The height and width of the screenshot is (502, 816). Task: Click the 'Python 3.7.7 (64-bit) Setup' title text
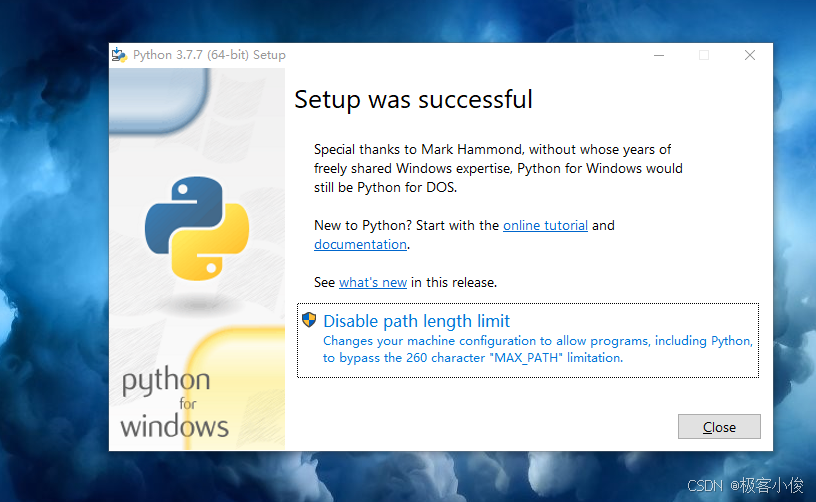209,55
